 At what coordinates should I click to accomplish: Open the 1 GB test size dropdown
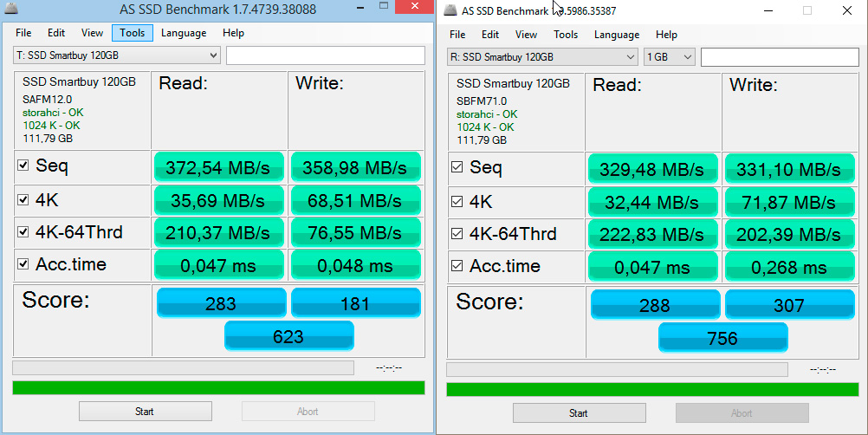(670, 57)
